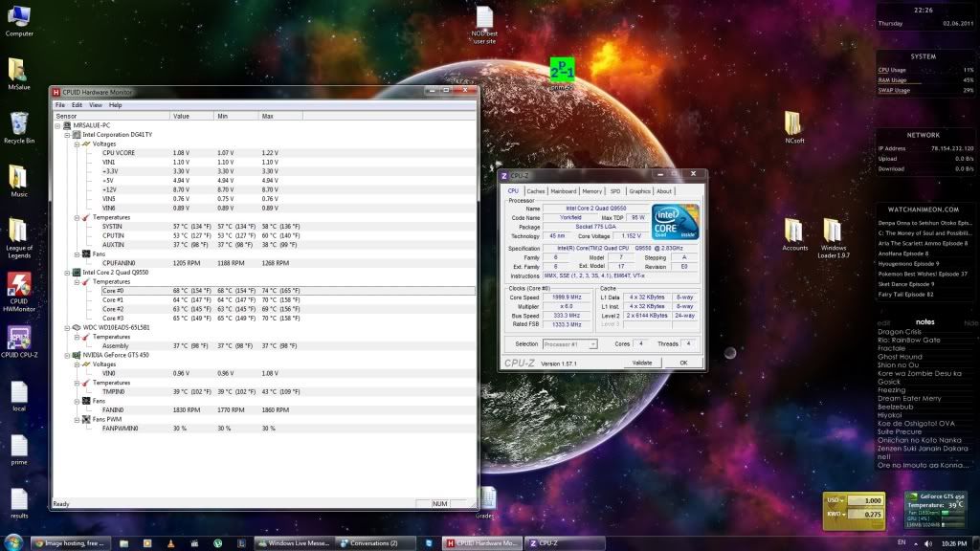This screenshot has width=980, height=551.
Task: Select the Recycle Bin icon
Action: (19, 127)
